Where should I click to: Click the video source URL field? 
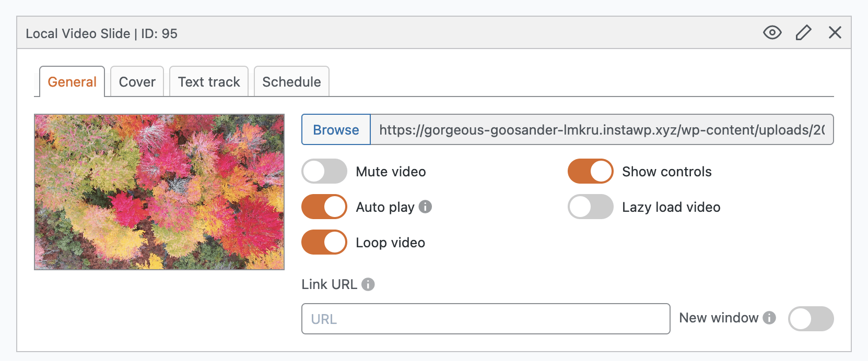coord(601,130)
